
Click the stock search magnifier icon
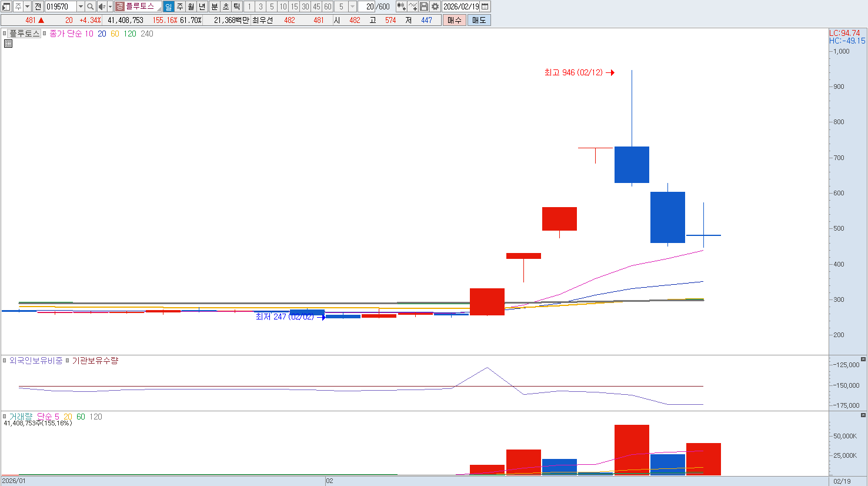91,6
